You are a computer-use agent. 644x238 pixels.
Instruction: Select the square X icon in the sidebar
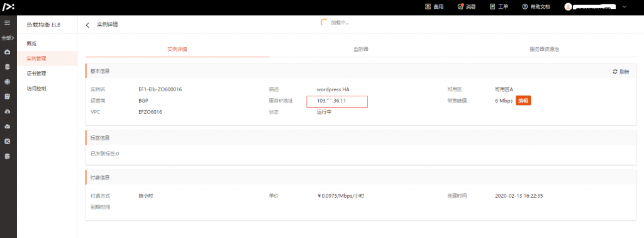7,142
